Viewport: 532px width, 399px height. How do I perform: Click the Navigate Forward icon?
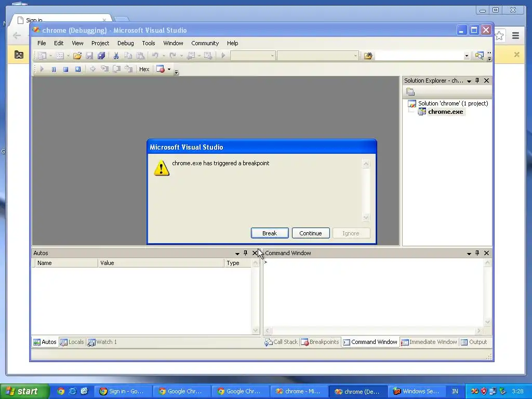[x=208, y=56]
